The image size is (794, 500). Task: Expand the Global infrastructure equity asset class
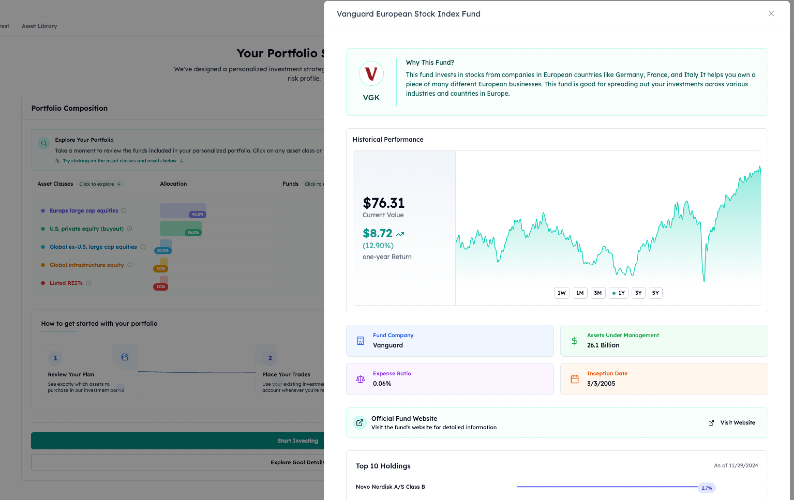coord(87,265)
